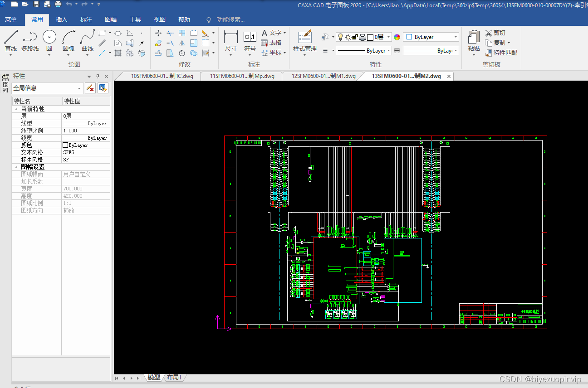Click the 功能搜索 search field
Screen dimensions: 588x388
[x=230, y=19]
